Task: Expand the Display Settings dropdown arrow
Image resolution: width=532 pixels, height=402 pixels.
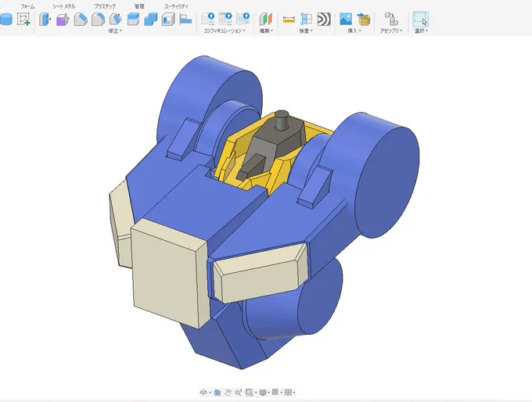Action: click(x=268, y=393)
